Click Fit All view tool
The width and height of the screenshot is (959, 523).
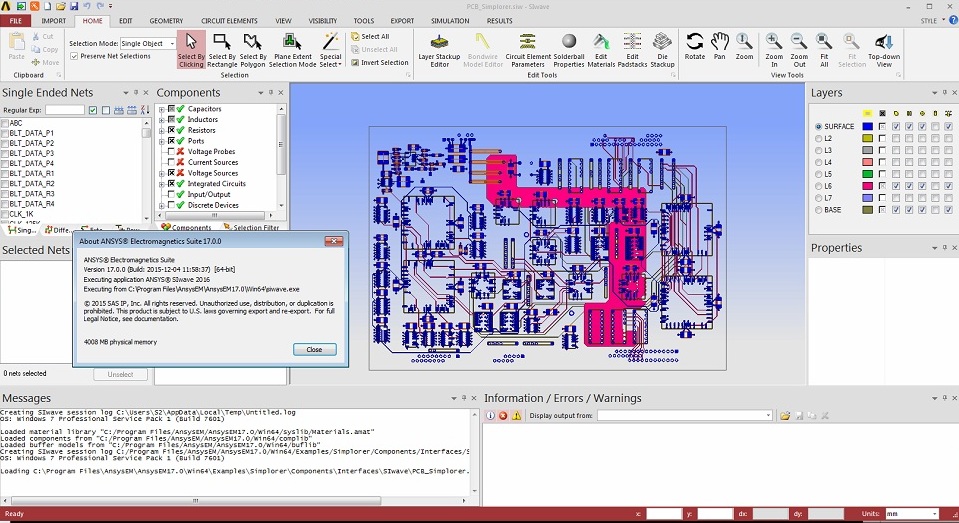click(824, 50)
